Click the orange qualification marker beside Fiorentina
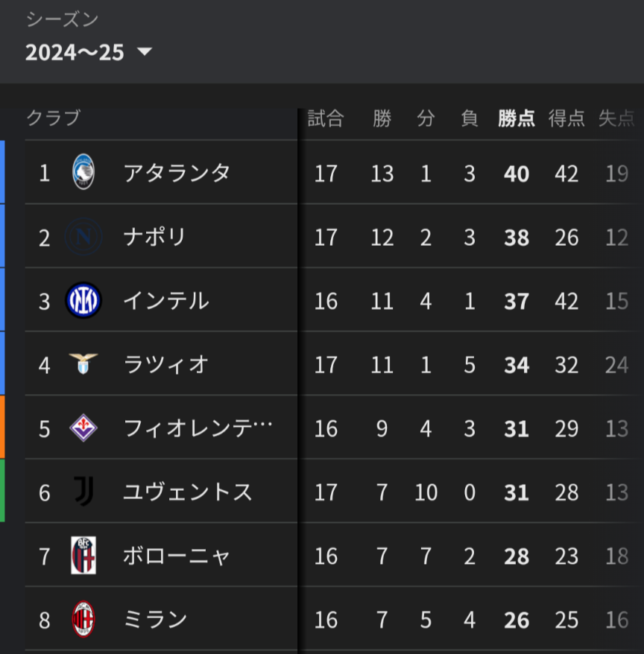Image resolution: width=644 pixels, height=654 pixels. click(x=2, y=427)
